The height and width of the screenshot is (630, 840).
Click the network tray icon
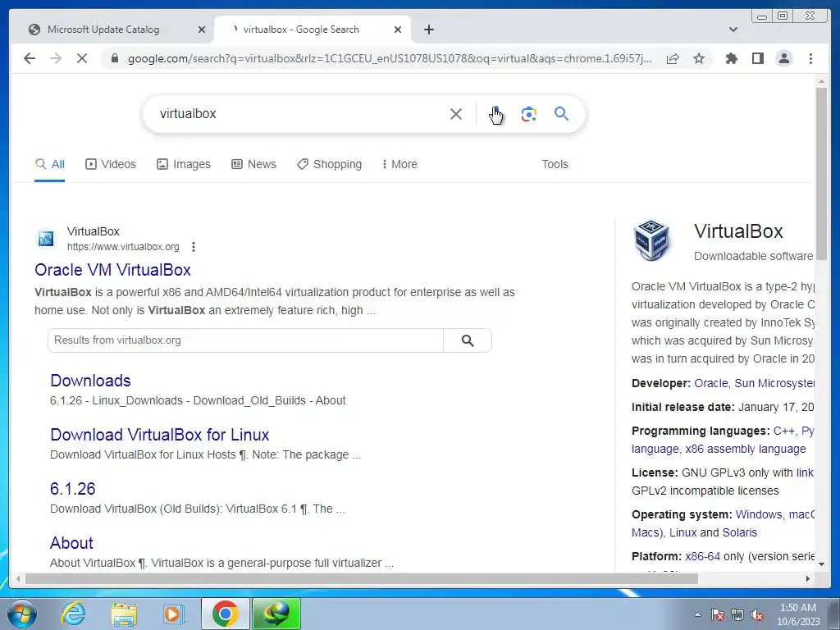(737, 614)
